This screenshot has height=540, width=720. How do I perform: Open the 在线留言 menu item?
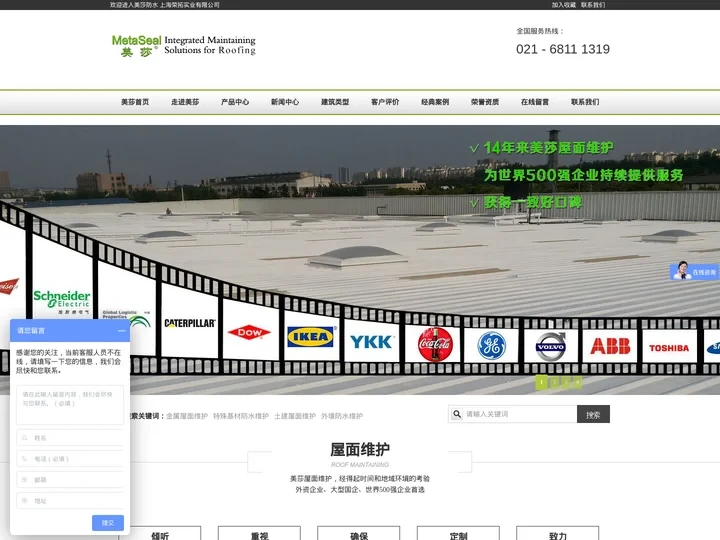(535, 102)
